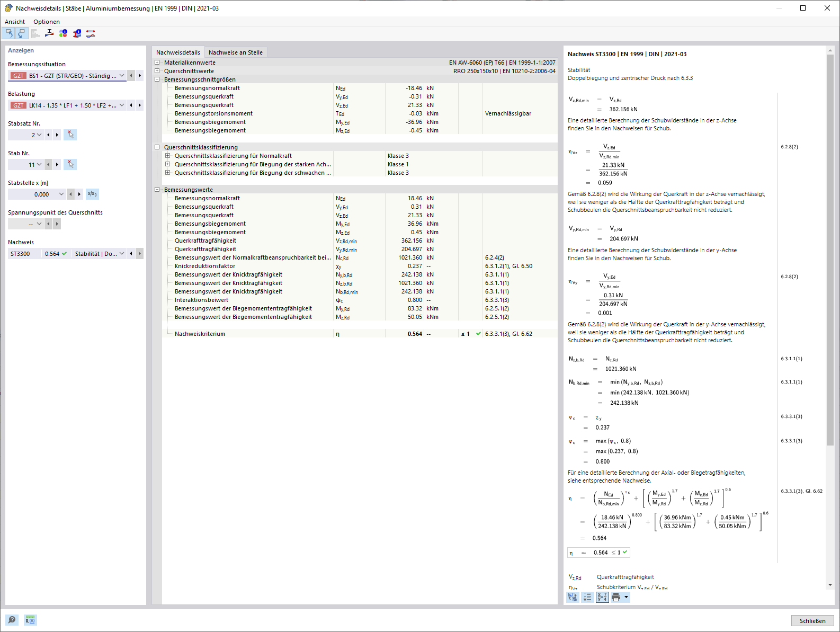Open the Bemessungssituation dropdown
Image resolution: width=840 pixels, height=632 pixels.
point(122,76)
